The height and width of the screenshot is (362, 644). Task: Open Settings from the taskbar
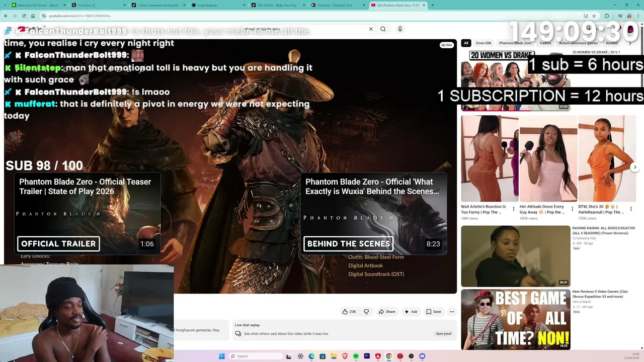point(300,356)
